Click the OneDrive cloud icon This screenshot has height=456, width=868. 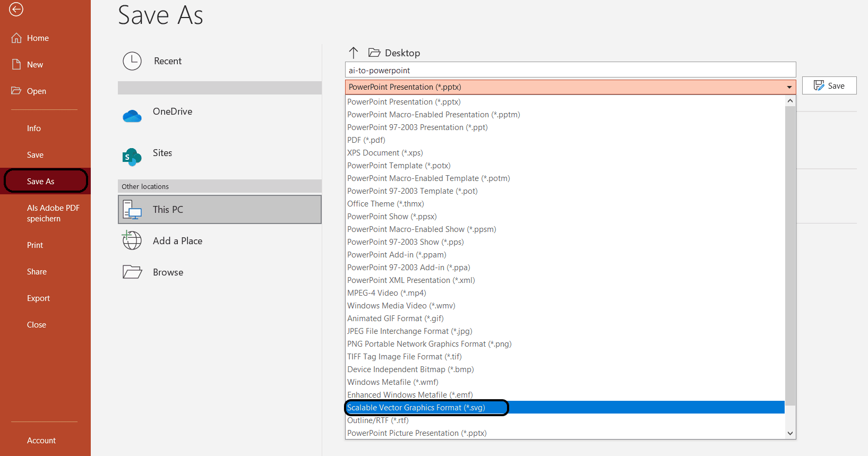point(132,116)
